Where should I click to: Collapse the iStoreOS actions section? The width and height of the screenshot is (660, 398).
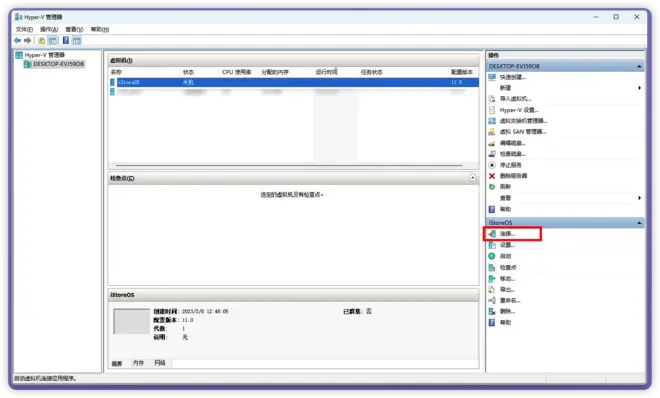(639, 223)
